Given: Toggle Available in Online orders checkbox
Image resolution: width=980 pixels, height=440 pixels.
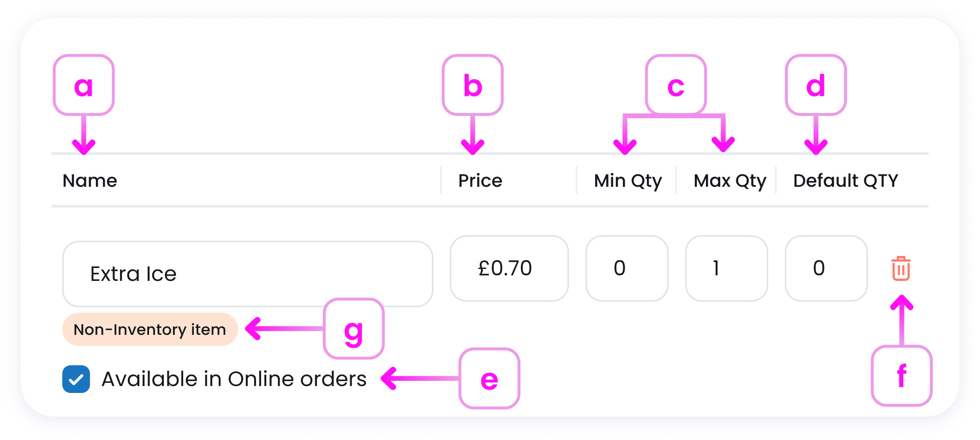Looking at the screenshot, I should [x=76, y=379].
